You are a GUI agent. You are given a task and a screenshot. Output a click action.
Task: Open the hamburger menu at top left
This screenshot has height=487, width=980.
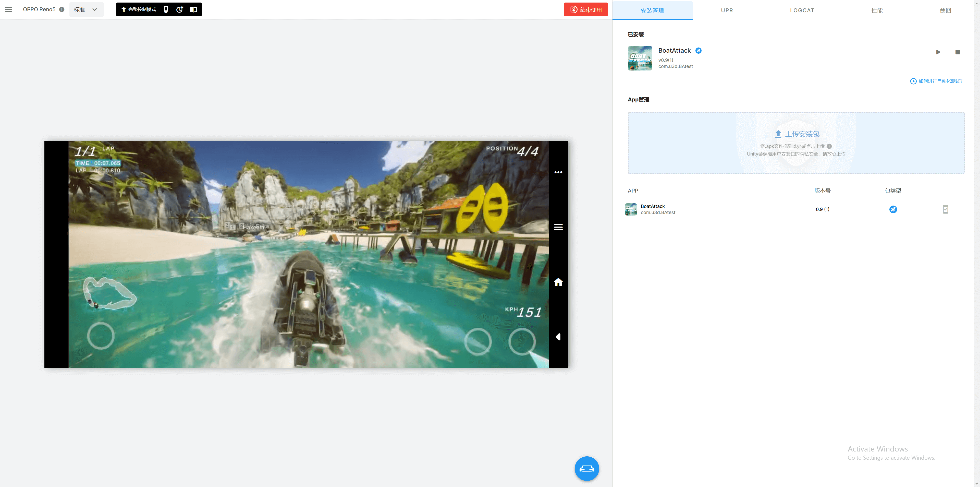8,9
